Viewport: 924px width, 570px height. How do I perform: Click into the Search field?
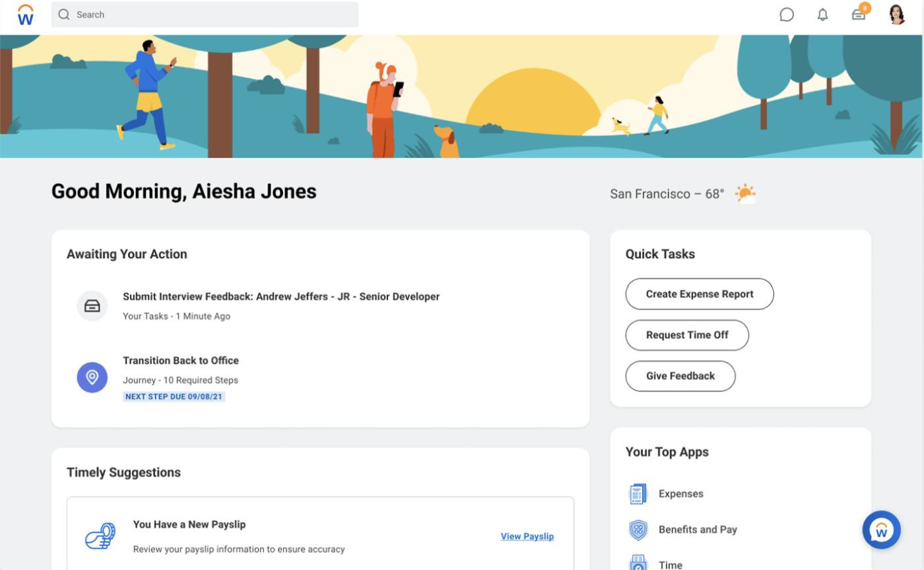coord(205,15)
